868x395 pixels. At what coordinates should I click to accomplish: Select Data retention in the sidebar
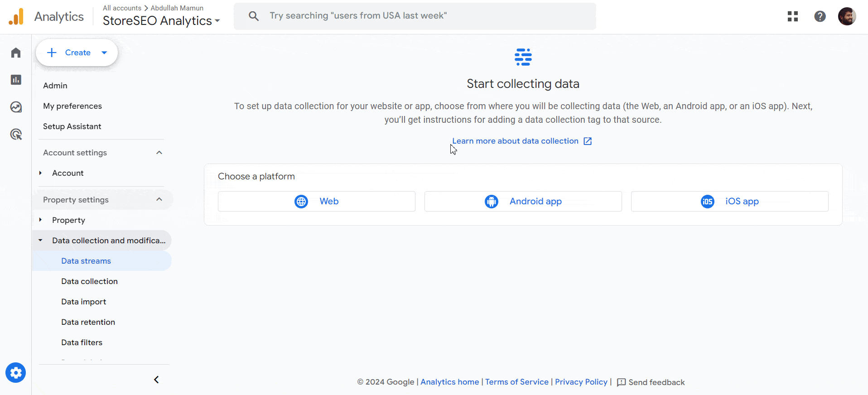click(88, 322)
